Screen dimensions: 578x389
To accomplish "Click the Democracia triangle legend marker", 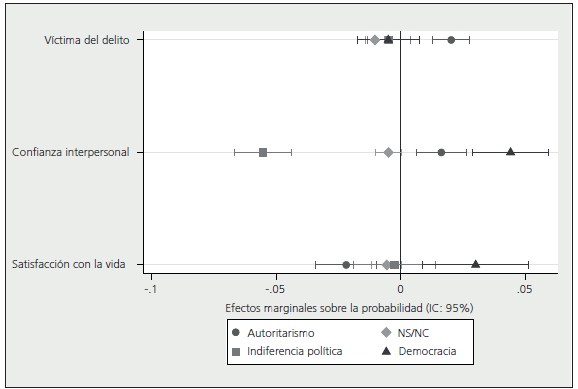I will [x=386, y=351].
